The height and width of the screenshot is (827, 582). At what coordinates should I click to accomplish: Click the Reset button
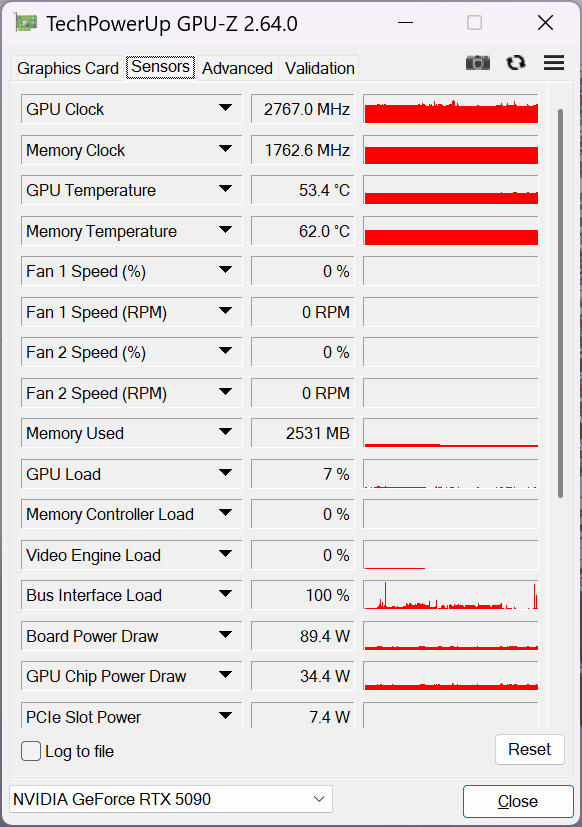point(530,749)
